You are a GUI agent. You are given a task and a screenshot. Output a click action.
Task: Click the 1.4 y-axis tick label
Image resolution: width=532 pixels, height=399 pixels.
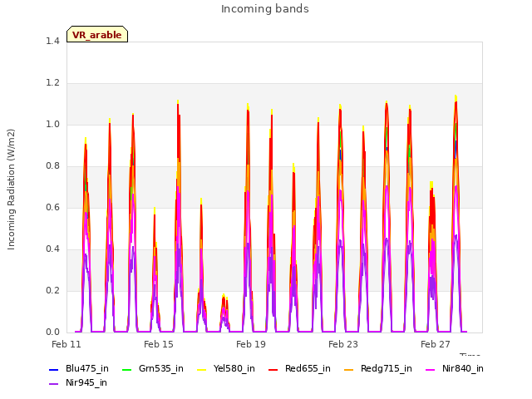click(52, 41)
